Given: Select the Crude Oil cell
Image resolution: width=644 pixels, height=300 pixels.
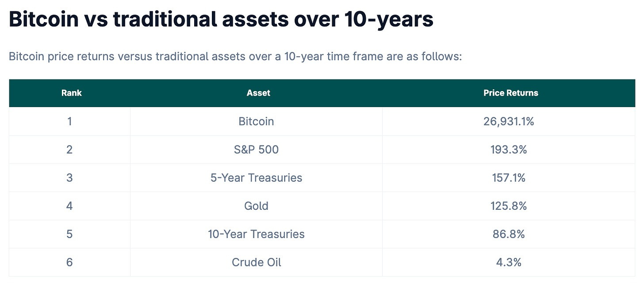Looking at the screenshot, I should click(x=256, y=262).
